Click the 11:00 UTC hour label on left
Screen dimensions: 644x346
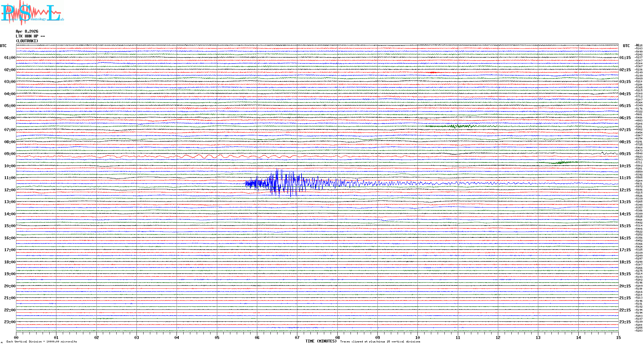10,178
